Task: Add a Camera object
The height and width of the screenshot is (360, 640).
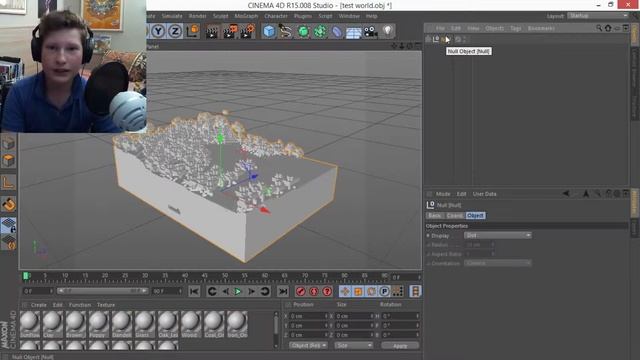Action: (370, 32)
